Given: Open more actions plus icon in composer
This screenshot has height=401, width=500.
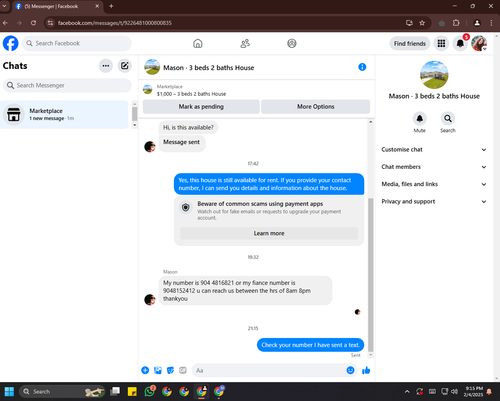Looking at the screenshot, I should [145, 370].
